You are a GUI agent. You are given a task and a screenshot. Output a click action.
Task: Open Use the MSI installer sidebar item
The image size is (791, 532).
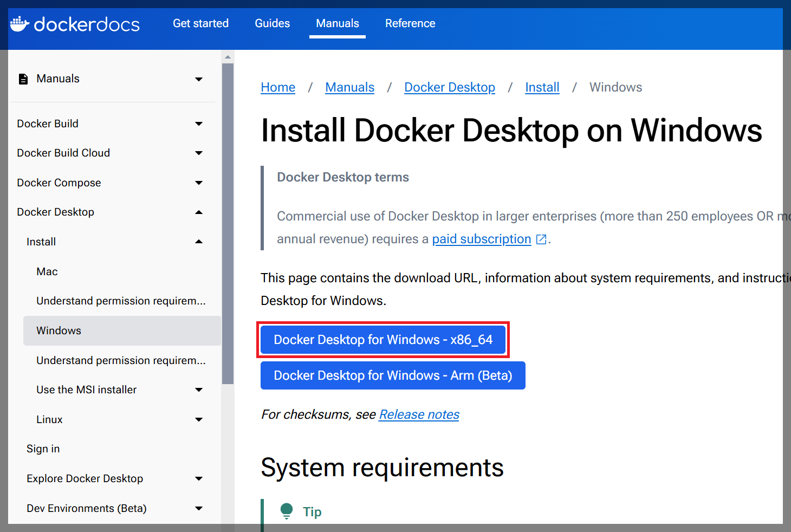pos(87,390)
